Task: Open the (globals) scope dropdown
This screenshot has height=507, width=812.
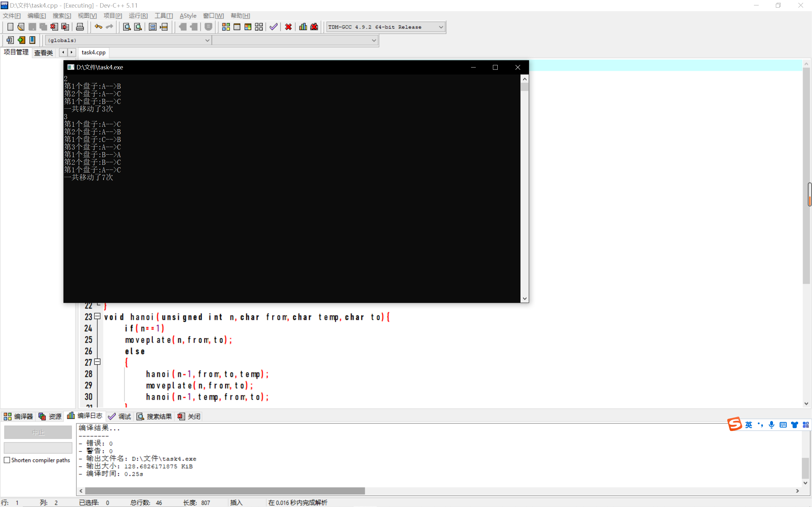Action: [207, 40]
